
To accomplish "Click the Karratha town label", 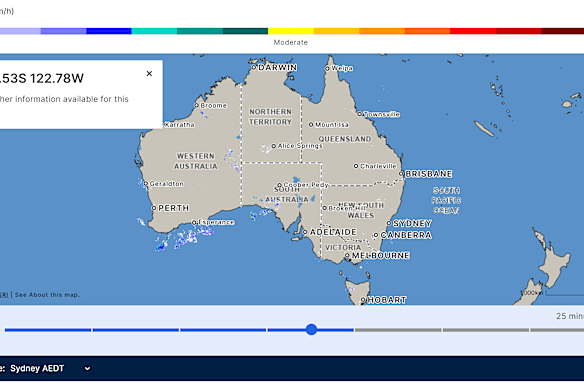I will point(180,124).
